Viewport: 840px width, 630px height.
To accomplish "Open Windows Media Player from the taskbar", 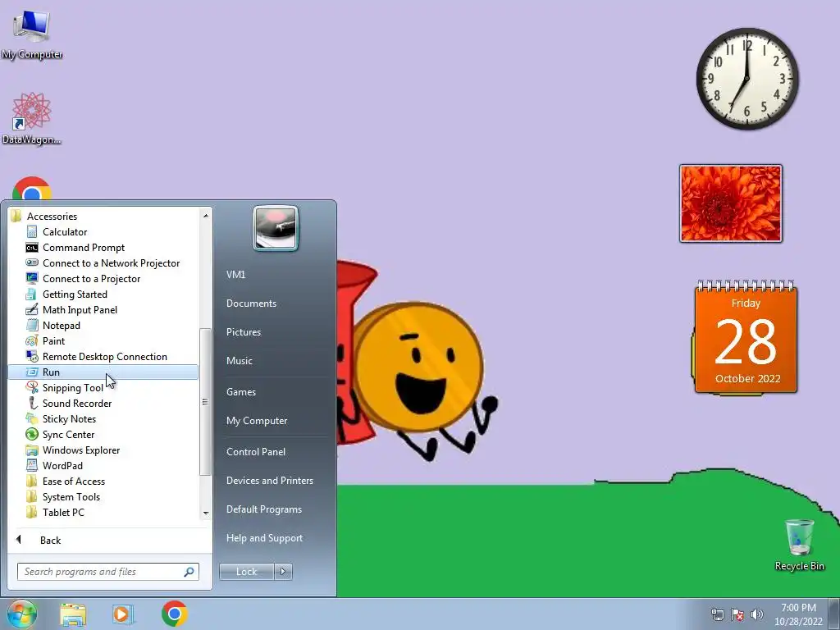I will click(x=123, y=614).
